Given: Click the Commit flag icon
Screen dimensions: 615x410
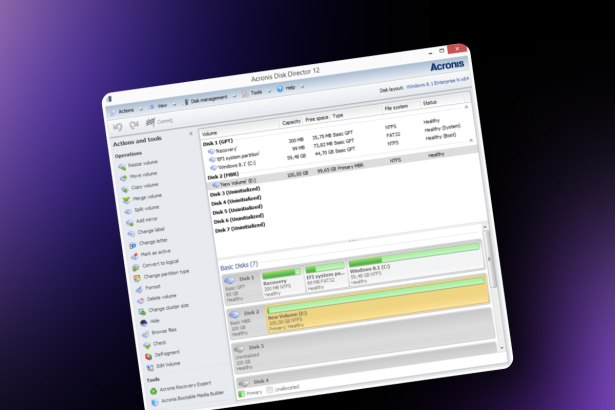Looking at the screenshot, I should [147, 123].
